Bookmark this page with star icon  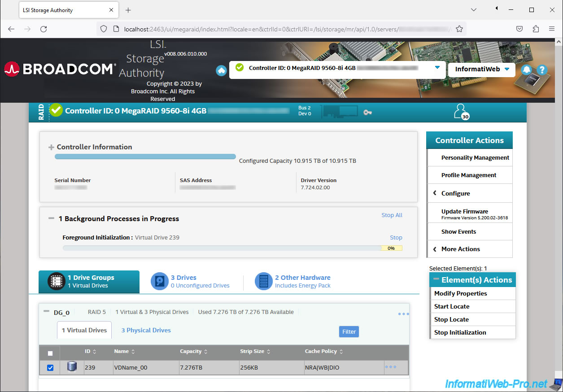point(459,29)
